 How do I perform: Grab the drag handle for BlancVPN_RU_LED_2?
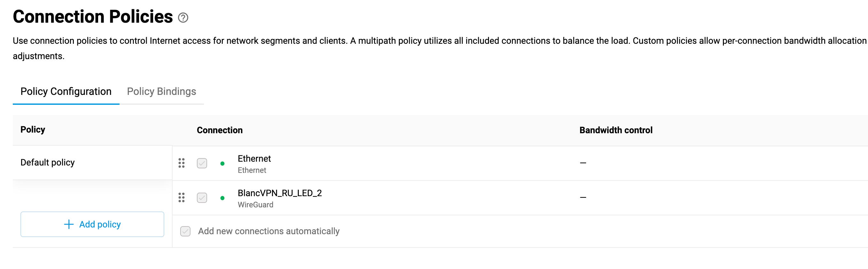181,198
